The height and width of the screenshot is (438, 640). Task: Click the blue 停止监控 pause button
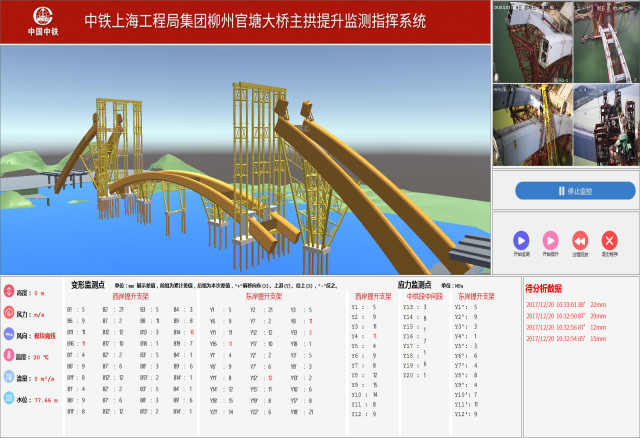pyautogui.click(x=575, y=191)
